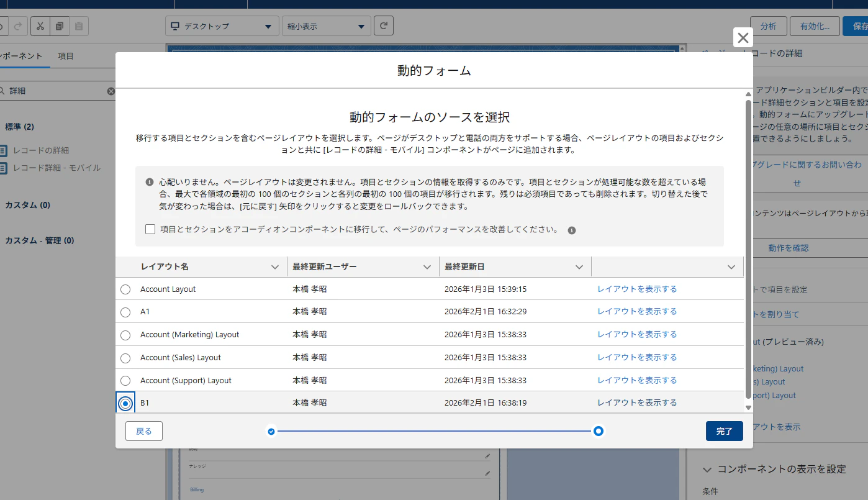Open レイアウトを表示する for A1
Image resolution: width=868 pixels, height=500 pixels.
(637, 311)
